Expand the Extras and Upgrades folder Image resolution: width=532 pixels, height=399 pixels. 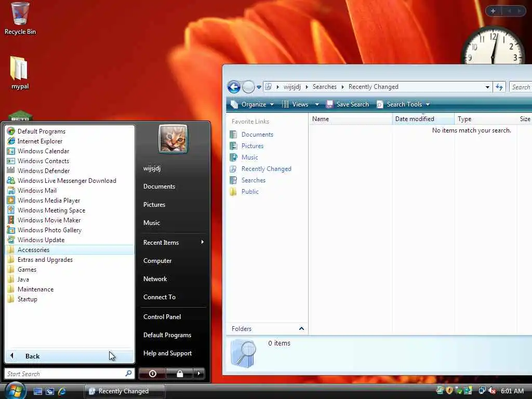tap(70, 260)
